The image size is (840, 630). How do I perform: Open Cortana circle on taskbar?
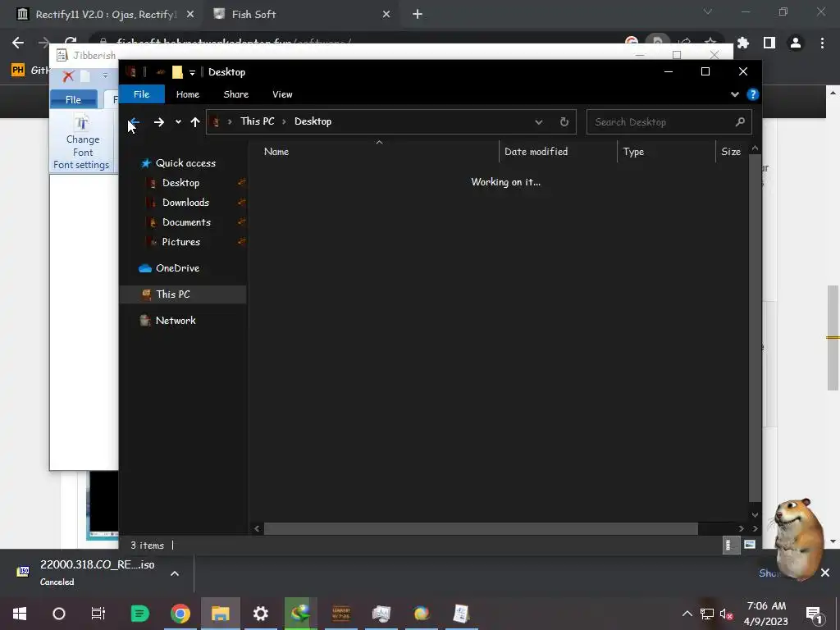59,614
